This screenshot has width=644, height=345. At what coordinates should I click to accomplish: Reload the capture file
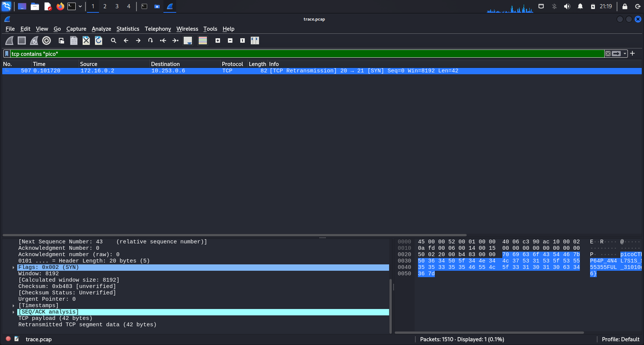point(99,40)
